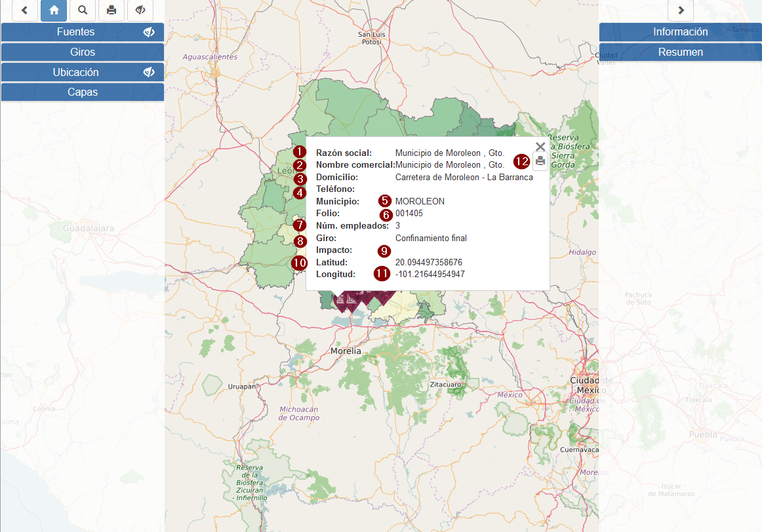Viewport: 762px width, 532px height.
Task: Click San Luis Potosí label on map
Action: (372, 39)
